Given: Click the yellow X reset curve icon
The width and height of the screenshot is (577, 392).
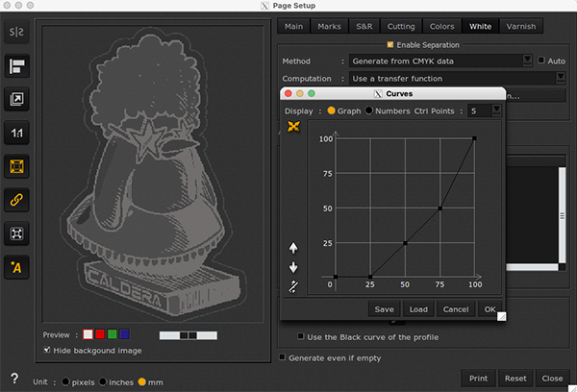Looking at the screenshot, I should click(293, 127).
